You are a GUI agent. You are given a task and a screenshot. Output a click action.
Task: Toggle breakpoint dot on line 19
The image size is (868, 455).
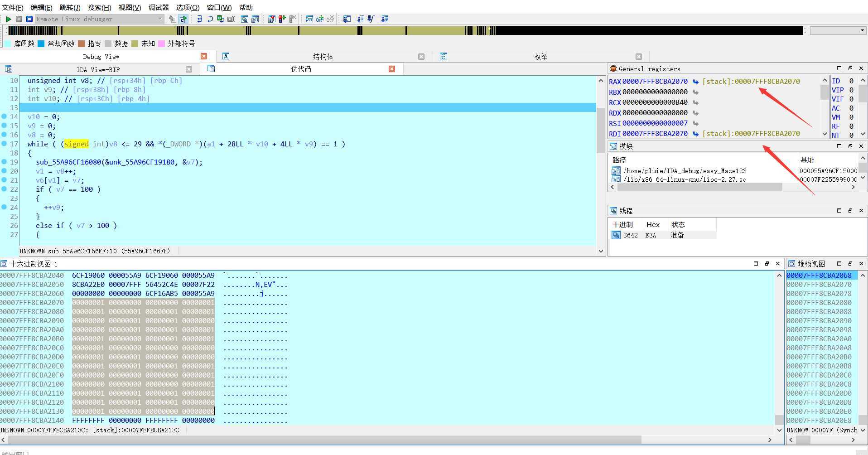(4, 162)
